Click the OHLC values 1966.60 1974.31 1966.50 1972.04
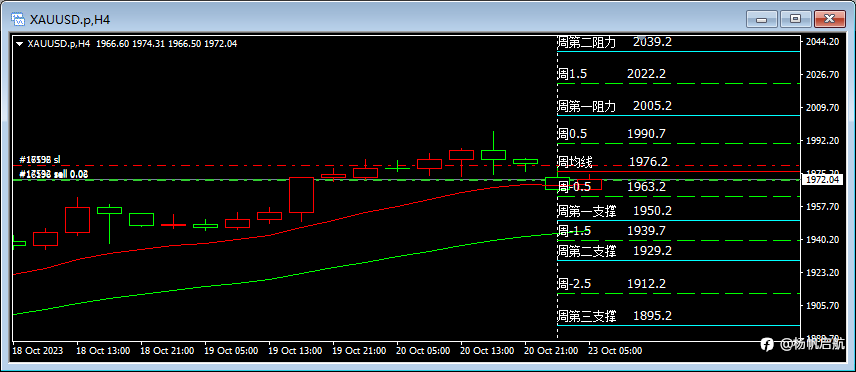The width and height of the screenshot is (856, 372). tap(167, 44)
